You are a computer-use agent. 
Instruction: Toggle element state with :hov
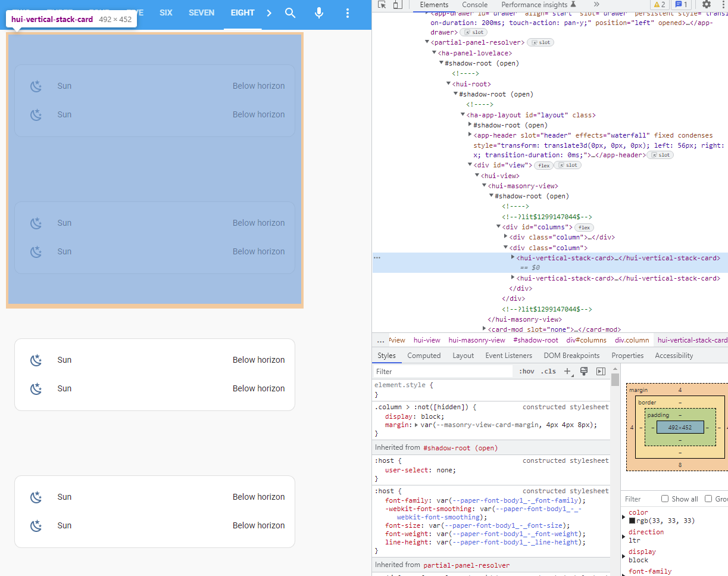coord(526,370)
